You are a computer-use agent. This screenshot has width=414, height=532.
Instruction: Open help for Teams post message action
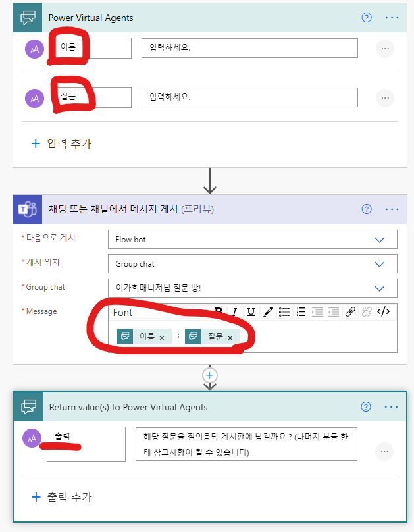[x=367, y=209]
